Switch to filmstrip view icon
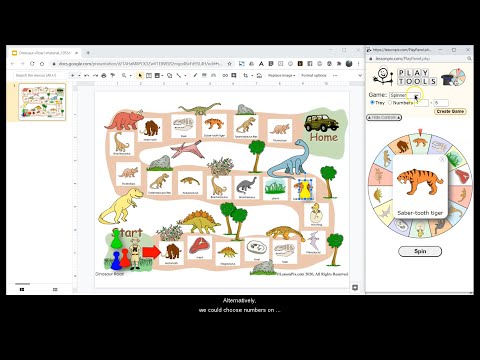This screenshot has width=480, height=360. [22, 290]
